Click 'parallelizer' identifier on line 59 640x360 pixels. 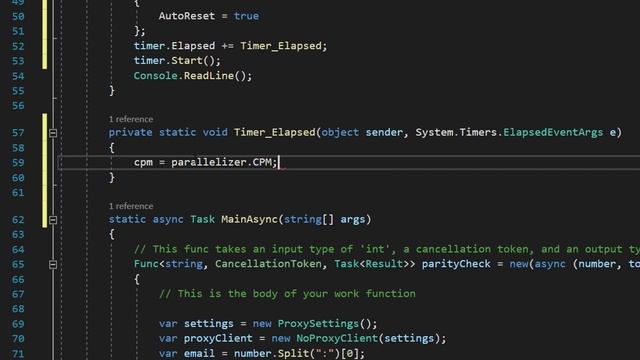(x=209, y=162)
